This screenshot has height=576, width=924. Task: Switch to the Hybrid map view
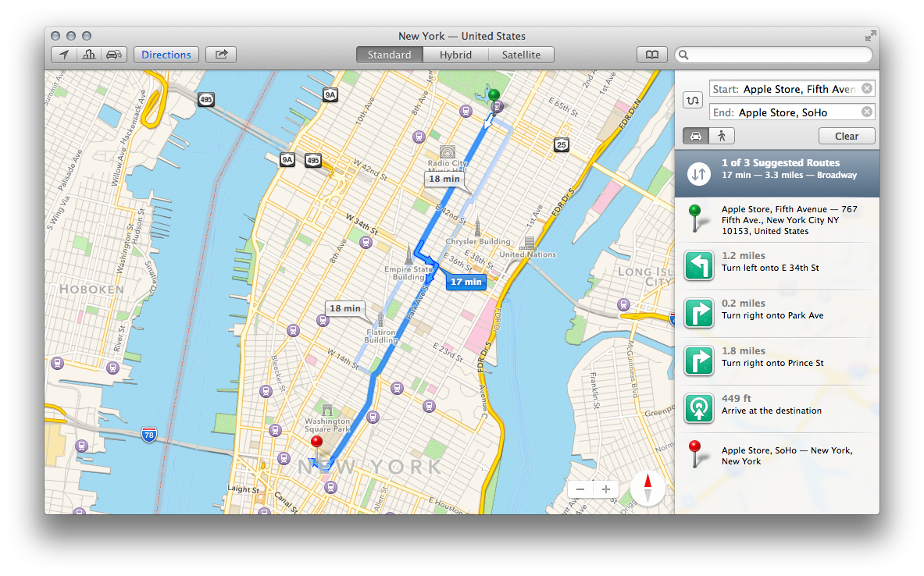[455, 55]
